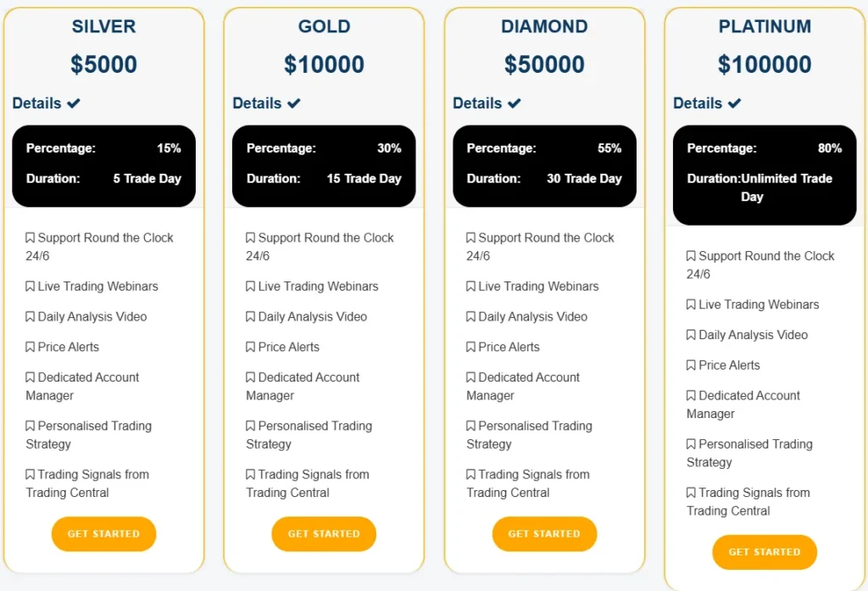Expand Details in the Silver plan

pos(38,103)
